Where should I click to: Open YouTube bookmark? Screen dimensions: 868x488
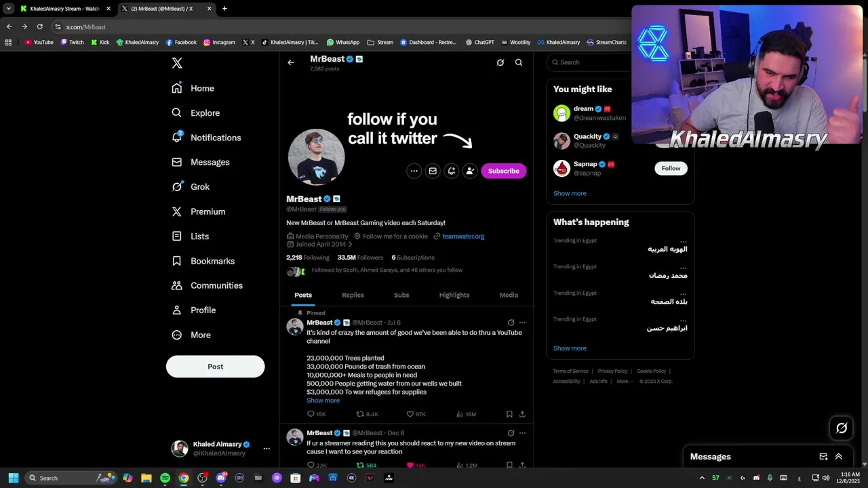[x=39, y=42]
